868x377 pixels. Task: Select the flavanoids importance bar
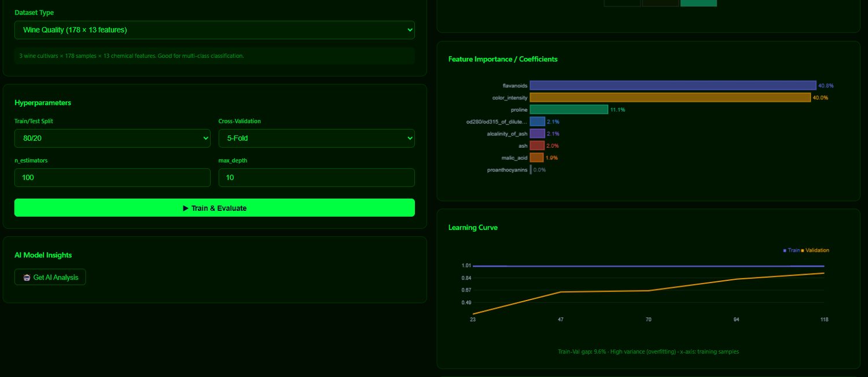click(673, 85)
